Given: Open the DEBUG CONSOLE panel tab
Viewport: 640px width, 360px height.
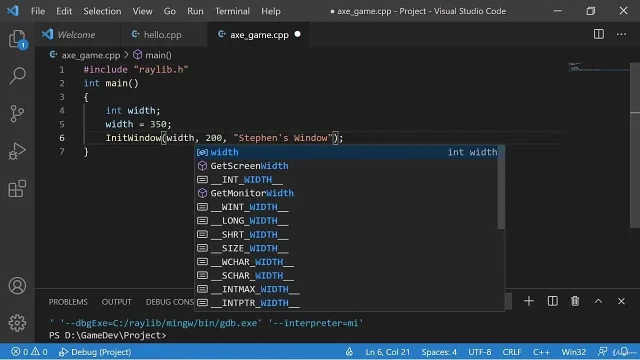Looking at the screenshot, I should tap(170, 302).
